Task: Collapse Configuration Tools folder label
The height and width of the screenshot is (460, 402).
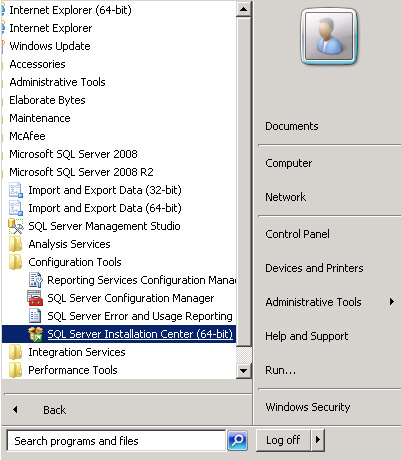Action: tap(75, 262)
